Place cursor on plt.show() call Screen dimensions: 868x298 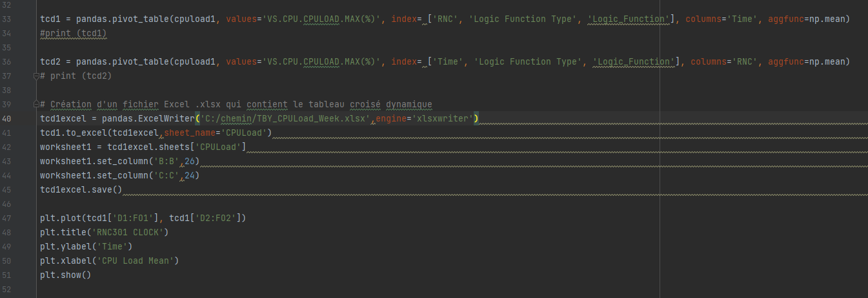(x=66, y=275)
